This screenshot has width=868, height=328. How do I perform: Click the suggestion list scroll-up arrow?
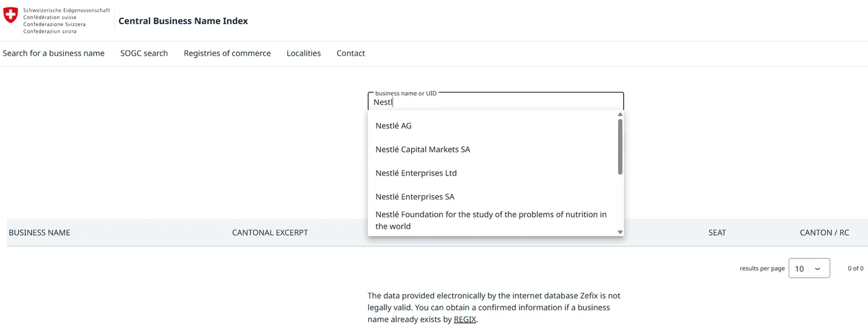(620, 115)
